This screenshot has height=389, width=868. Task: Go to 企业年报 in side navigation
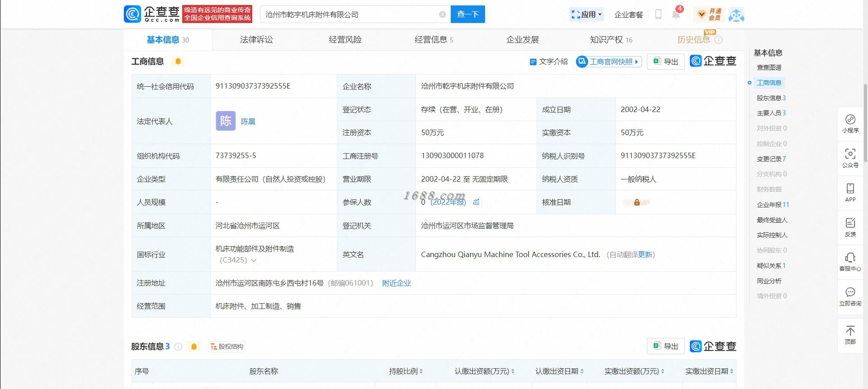(773, 205)
